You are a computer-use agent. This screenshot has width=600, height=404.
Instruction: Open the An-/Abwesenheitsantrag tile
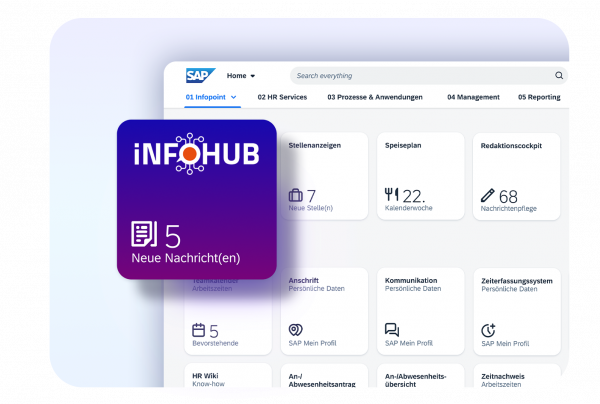click(x=324, y=375)
